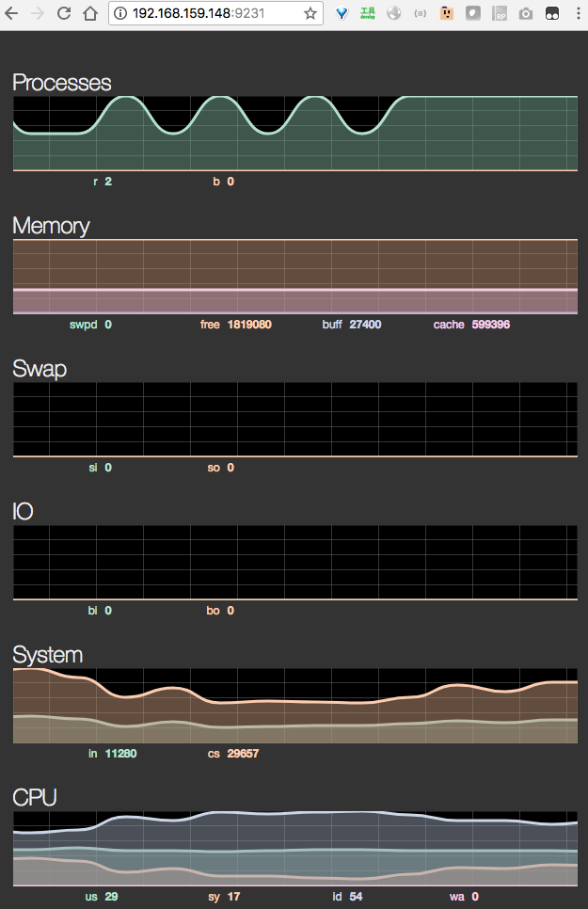Click the browser back arrow
The image size is (588, 909).
13,14
